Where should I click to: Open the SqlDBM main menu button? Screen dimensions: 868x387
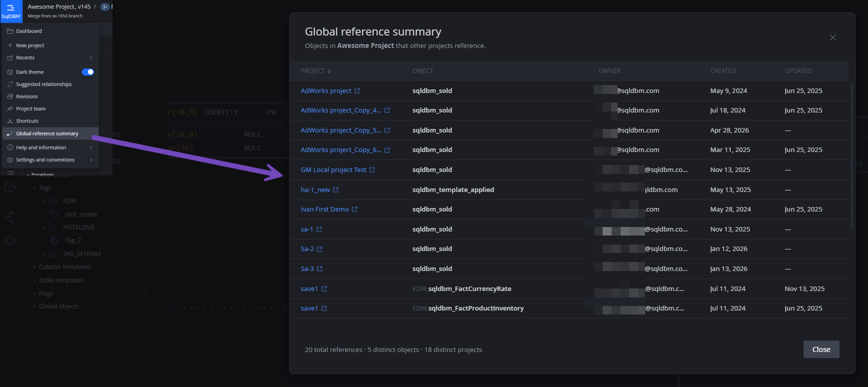(11, 11)
